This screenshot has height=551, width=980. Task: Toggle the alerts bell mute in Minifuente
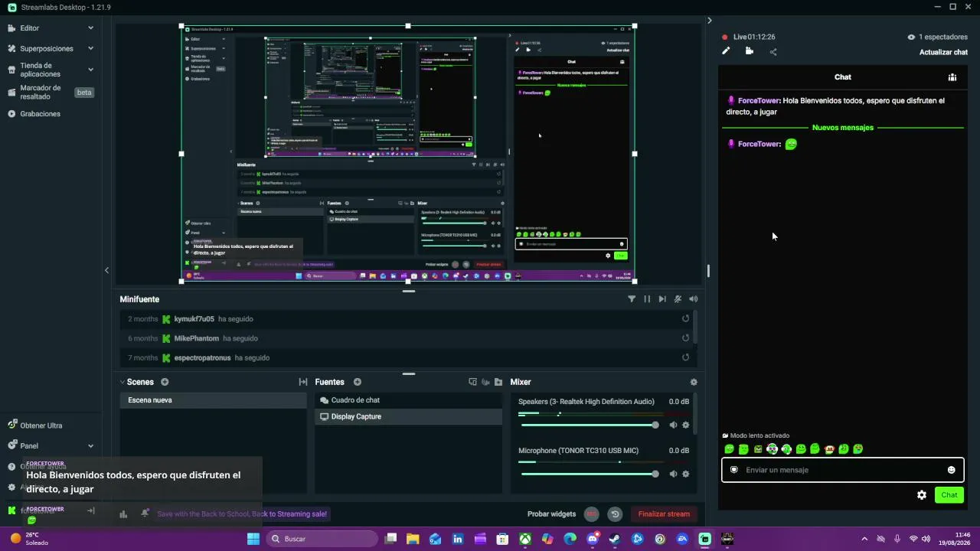click(x=678, y=299)
